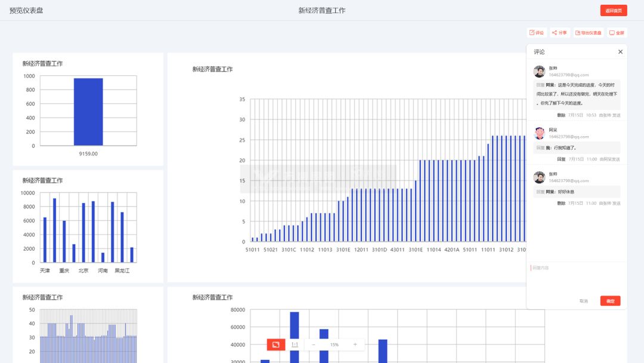The image size is (644, 363).
Task: Click the red fit-to-screen image icon
Action: point(276,344)
